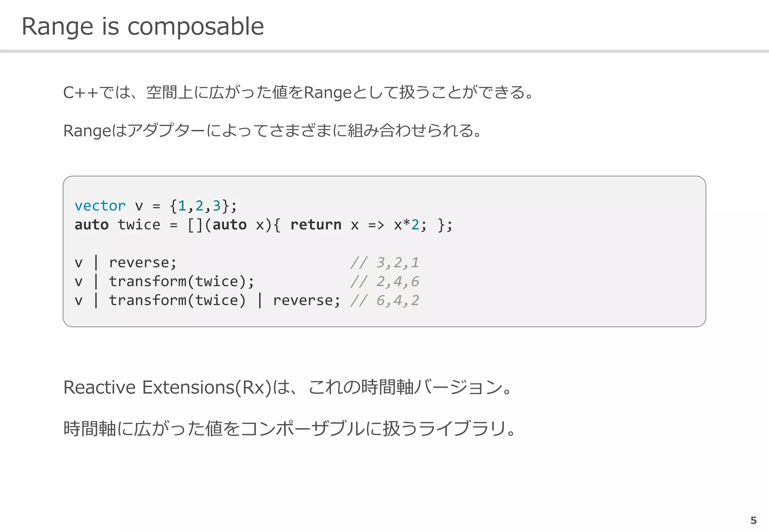Click "transform(twice);" on the second pipeline line

point(182,281)
